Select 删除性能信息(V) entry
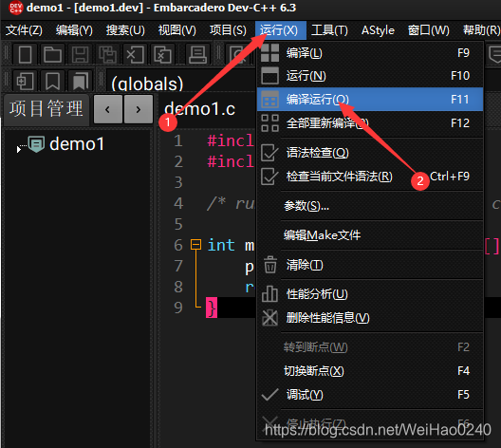The height and width of the screenshot is (448, 501). (370, 318)
